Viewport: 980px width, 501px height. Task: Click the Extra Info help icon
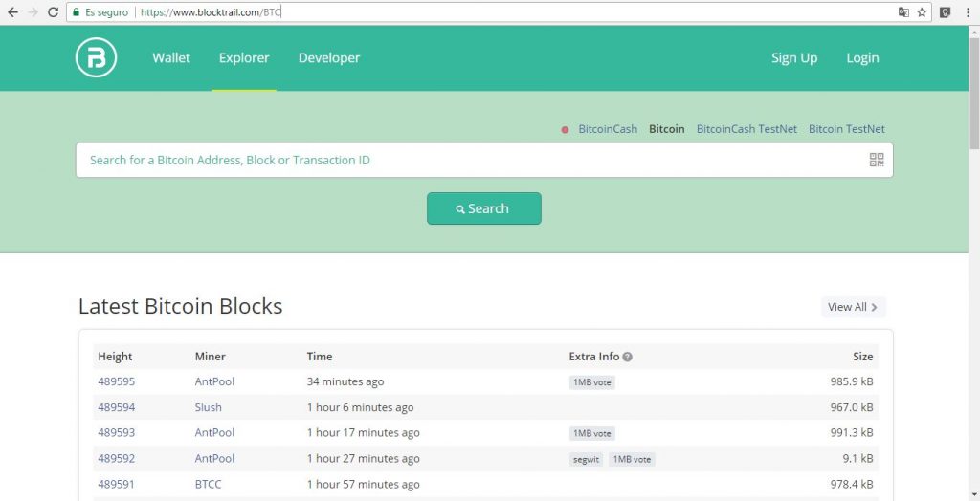(x=628, y=357)
